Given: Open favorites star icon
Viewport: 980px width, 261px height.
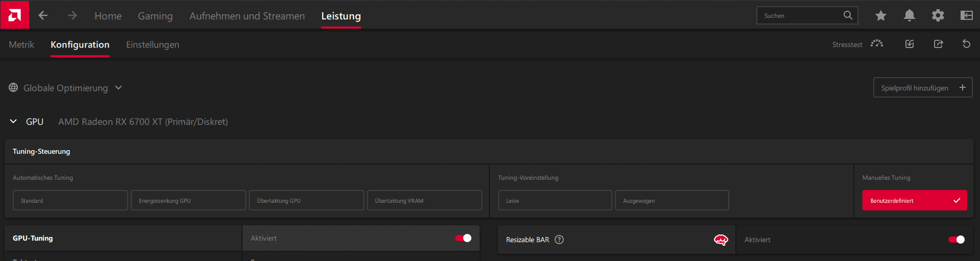Looking at the screenshot, I should 881,16.
